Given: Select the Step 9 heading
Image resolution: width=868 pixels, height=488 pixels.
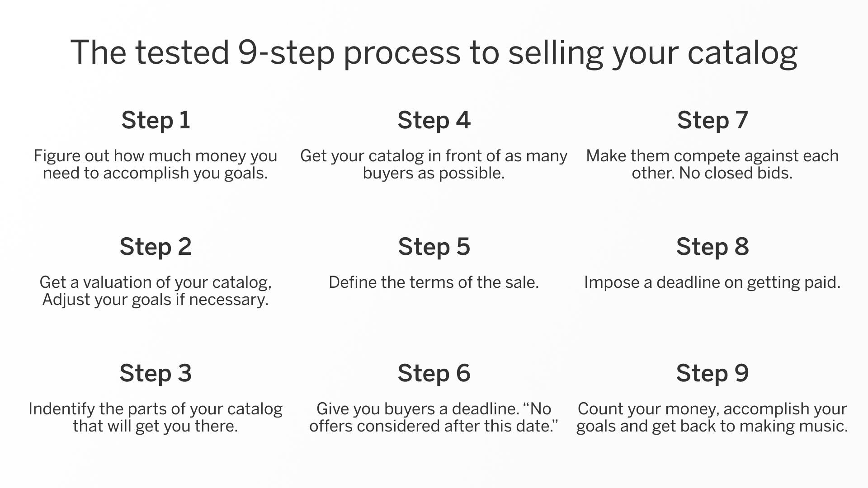Looking at the screenshot, I should point(712,373).
